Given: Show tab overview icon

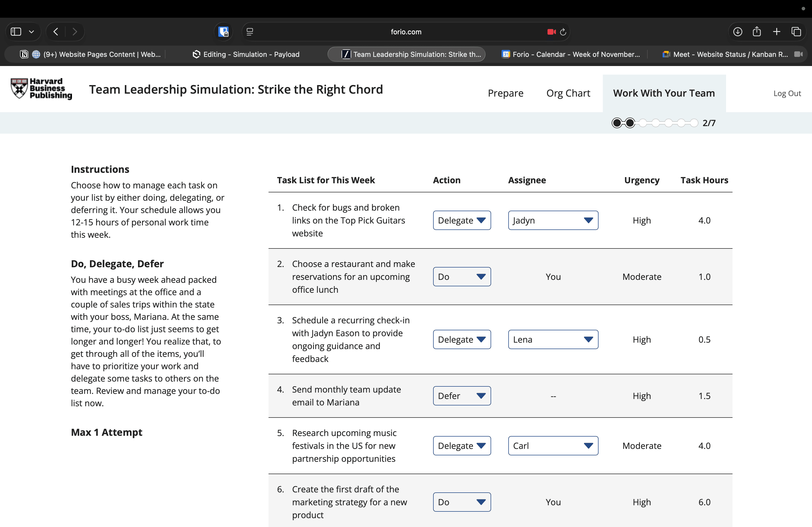Looking at the screenshot, I should 796,32.
